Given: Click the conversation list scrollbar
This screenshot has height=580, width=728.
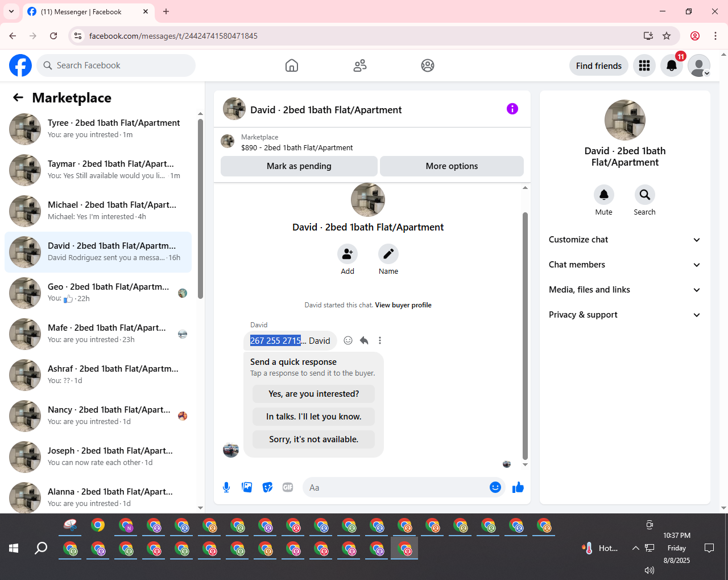Looking at the screenshot, I should (x=200, y=208).
